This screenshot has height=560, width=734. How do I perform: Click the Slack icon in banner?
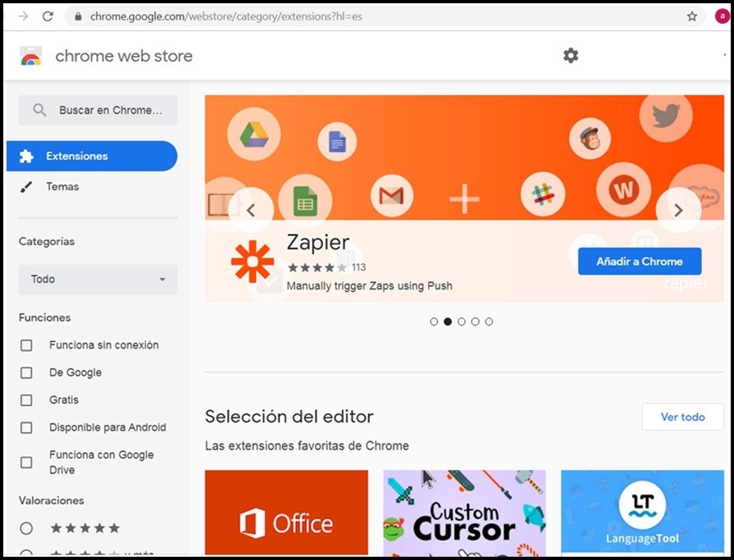click(543, 193)
